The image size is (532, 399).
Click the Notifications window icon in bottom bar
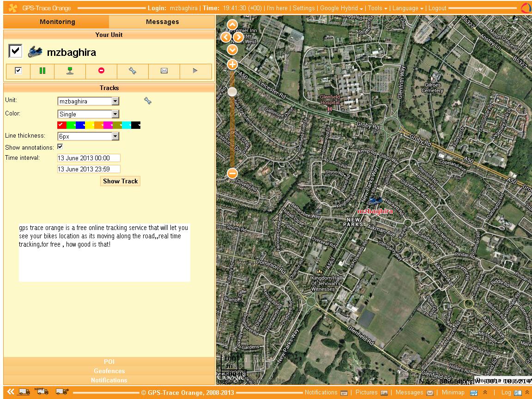[x=344, y=393]
